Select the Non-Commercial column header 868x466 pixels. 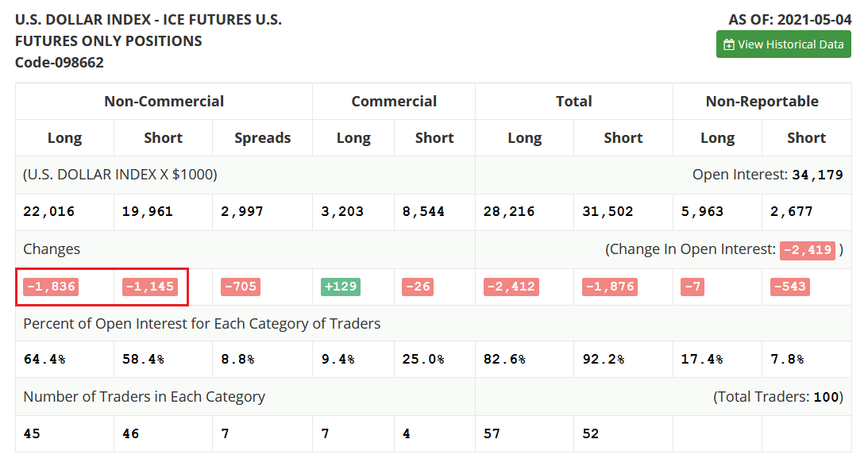point(164,102)
